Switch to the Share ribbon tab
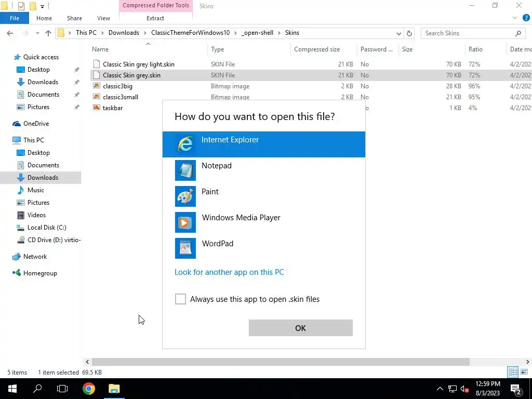 click(74, 18)
